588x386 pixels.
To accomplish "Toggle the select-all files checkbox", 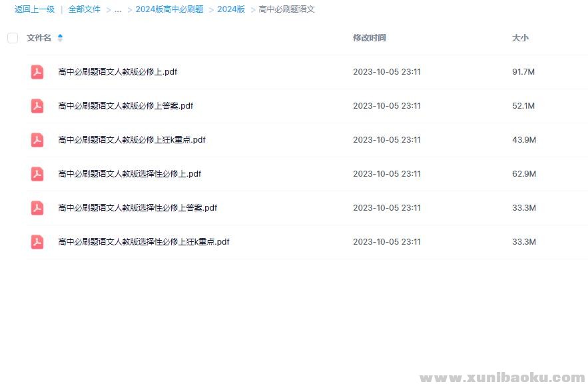I will [13, 38].
